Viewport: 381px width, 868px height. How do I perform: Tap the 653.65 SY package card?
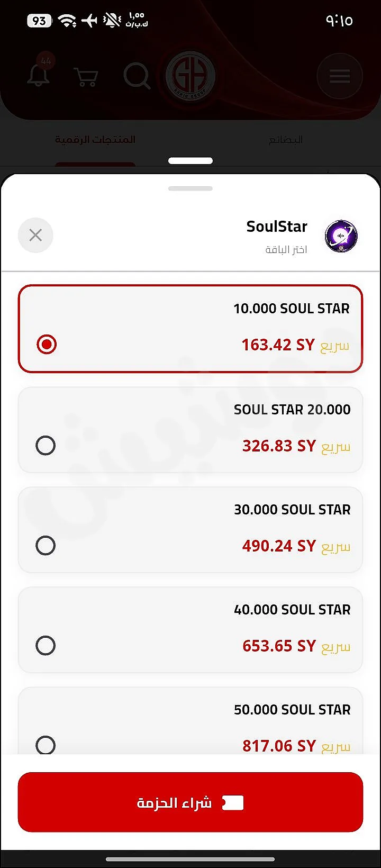pyautogui.click(x=190, y=630)
